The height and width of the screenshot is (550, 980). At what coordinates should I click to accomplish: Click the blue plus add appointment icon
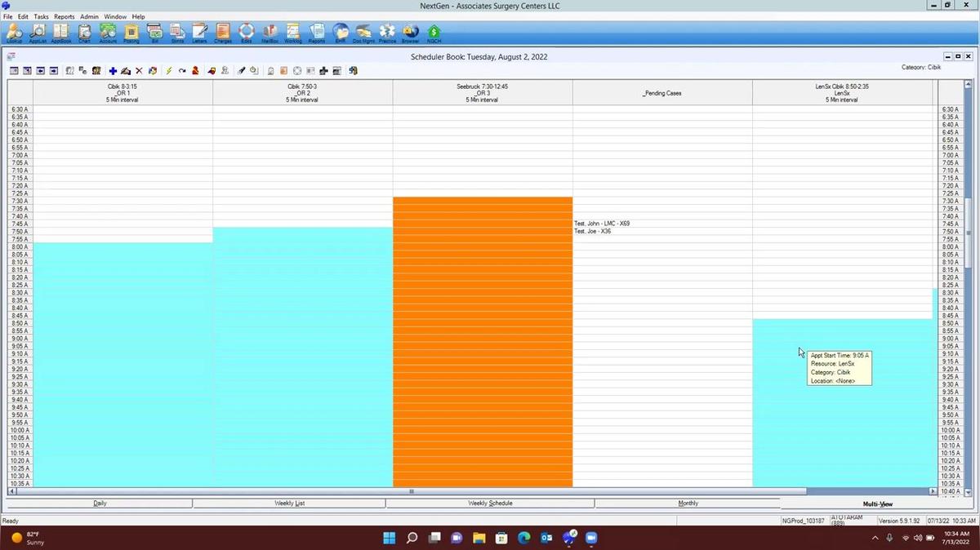(113, 71)
